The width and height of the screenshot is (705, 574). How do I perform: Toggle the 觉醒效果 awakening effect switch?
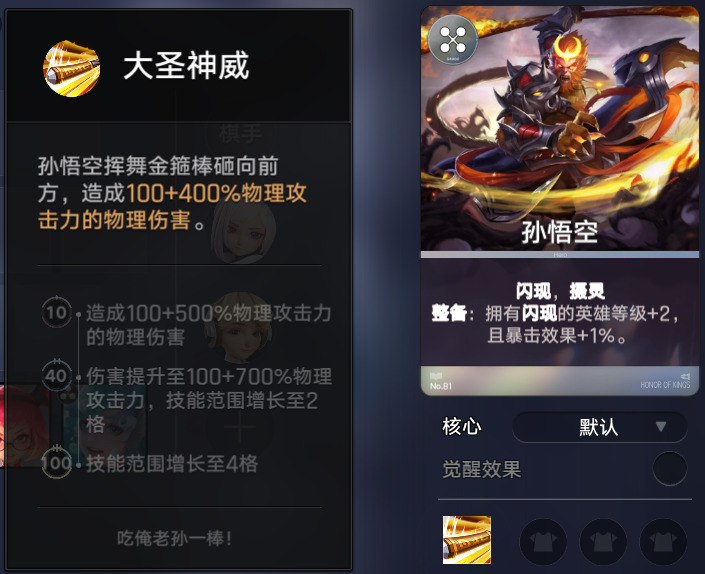point(669,468)
